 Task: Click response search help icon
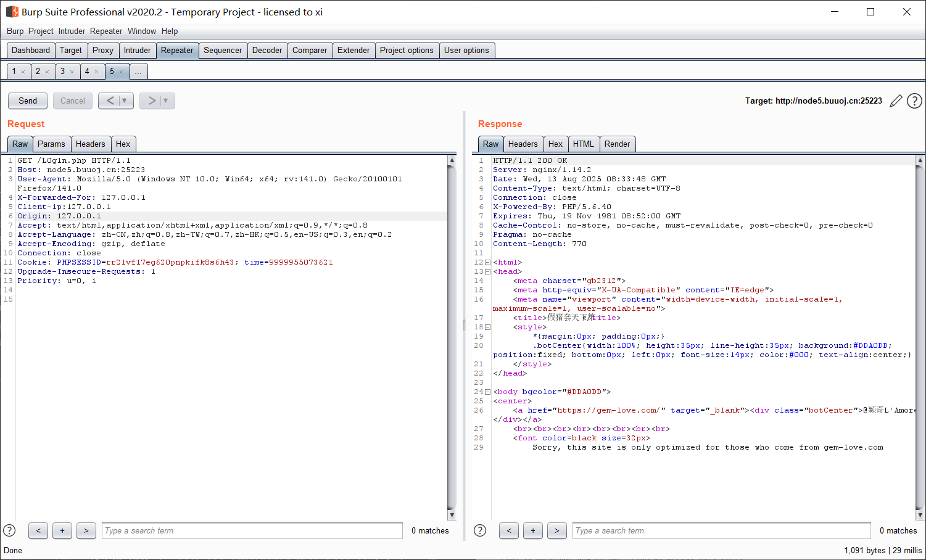click(x=480, y=530)
